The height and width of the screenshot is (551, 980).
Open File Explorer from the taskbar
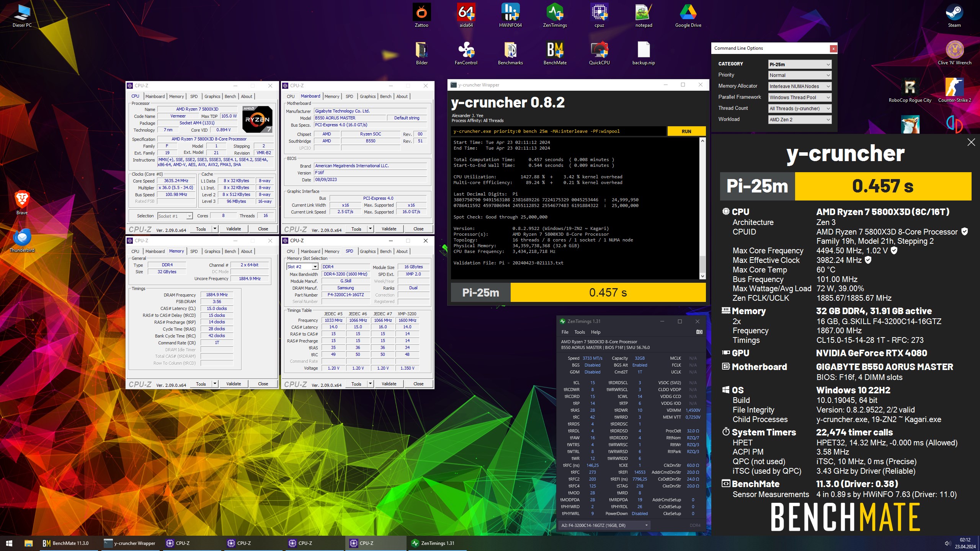pyautogui.click(x=28, y=543)
